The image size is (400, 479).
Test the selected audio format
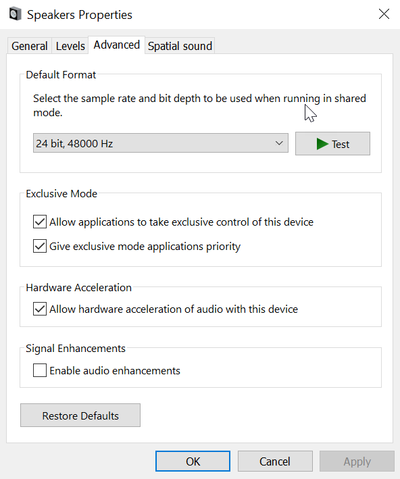(x=332, y=144)
